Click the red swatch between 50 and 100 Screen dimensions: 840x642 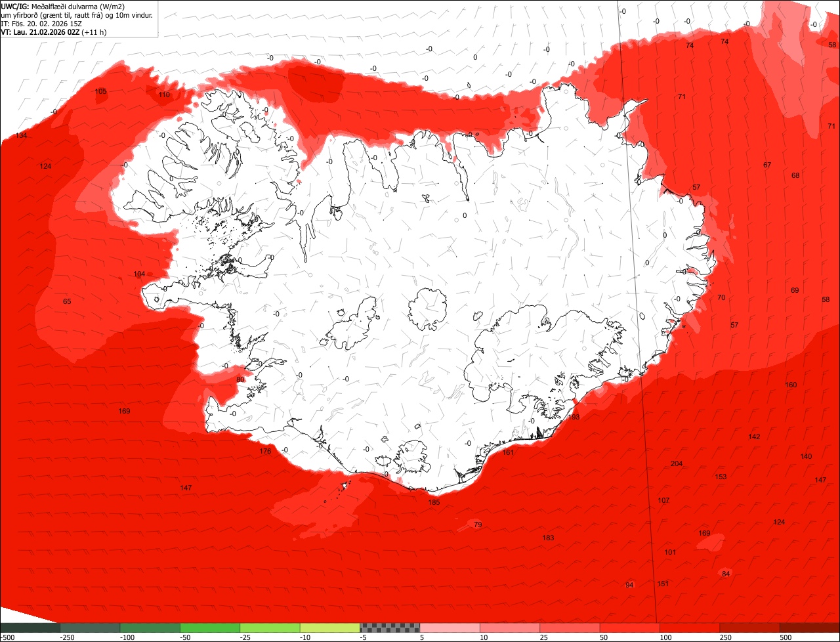coord(630,628)
